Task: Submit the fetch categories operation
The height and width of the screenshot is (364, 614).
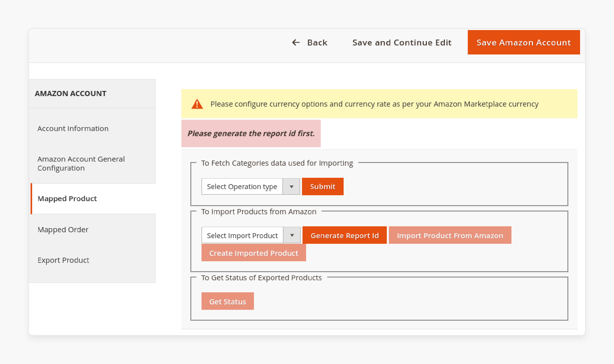Action: click(x=323, y=186)
